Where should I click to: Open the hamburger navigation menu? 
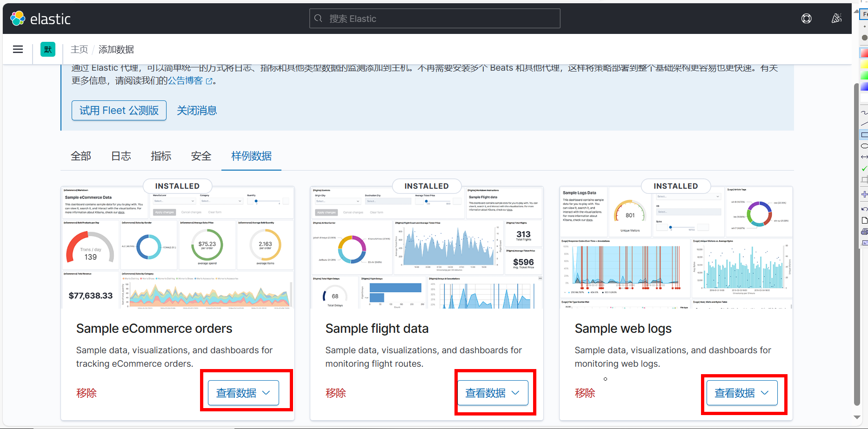point(18,49)
